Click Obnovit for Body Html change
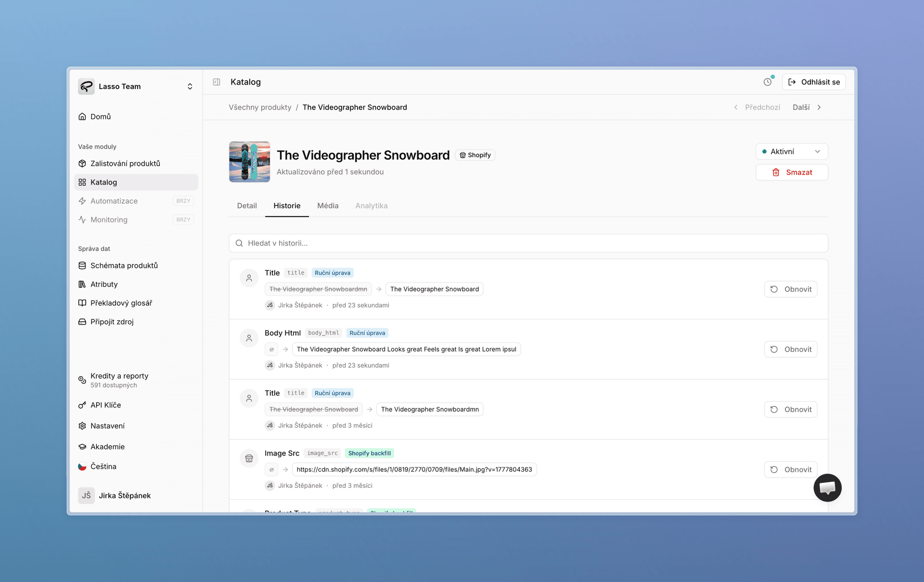The width and height of the screenshot is (924, 582). coord(791,349)
